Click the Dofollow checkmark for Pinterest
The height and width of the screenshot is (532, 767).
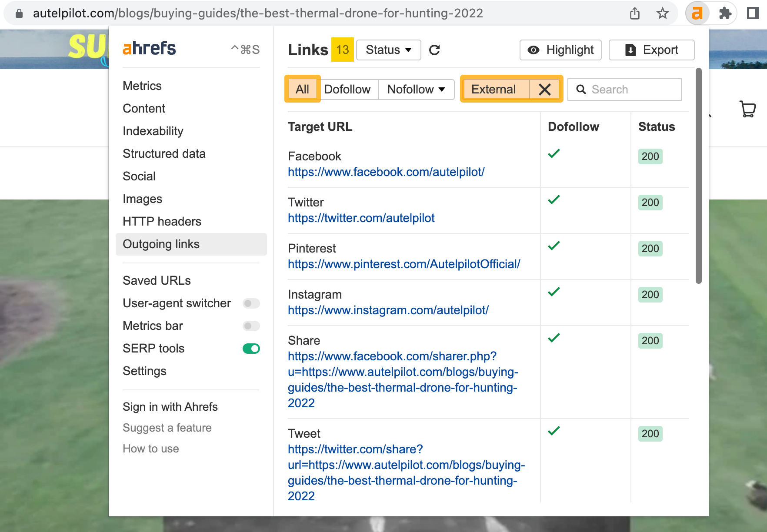554,246
